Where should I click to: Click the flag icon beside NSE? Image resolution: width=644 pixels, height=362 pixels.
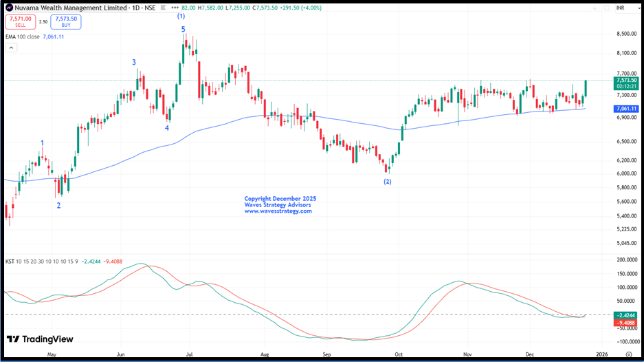tap(163, 8)
